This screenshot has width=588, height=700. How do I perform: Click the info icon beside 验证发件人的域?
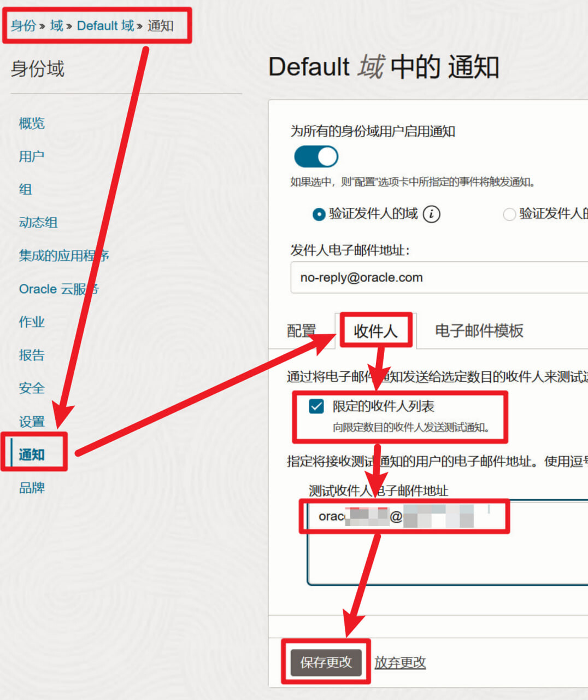pos(431,214)
